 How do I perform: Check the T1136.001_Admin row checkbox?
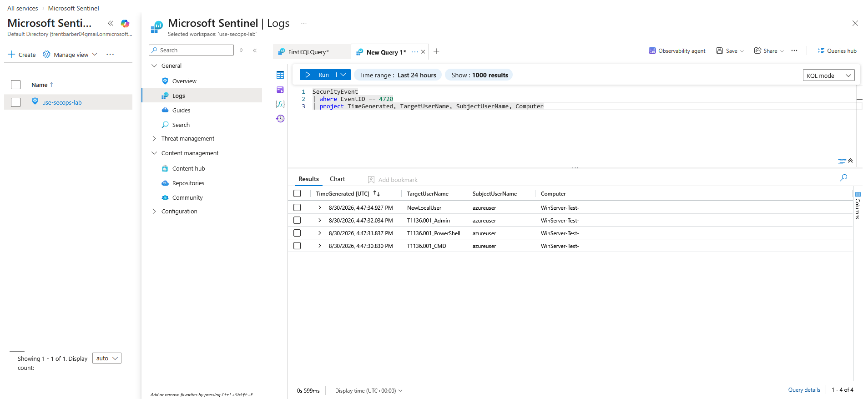297,220
